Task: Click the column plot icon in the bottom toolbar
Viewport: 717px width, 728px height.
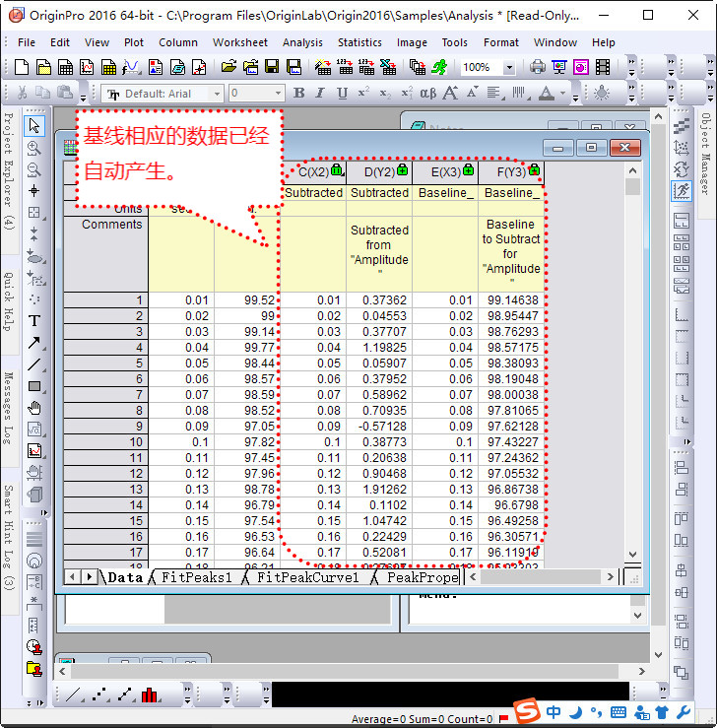Action: 150,695
